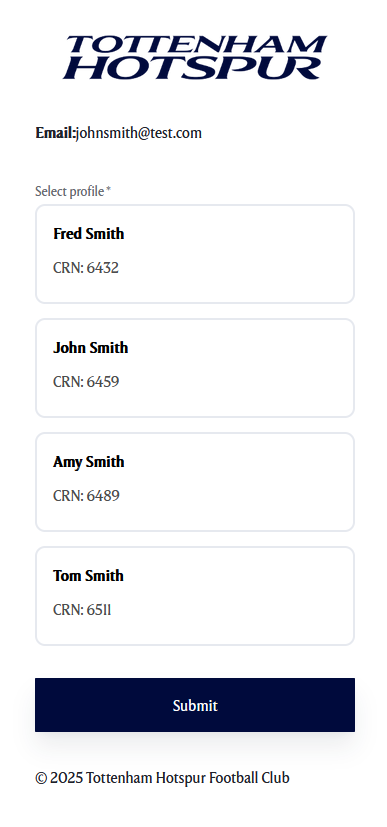
Task: Click the Select profile field label
Action: point(70,191)
